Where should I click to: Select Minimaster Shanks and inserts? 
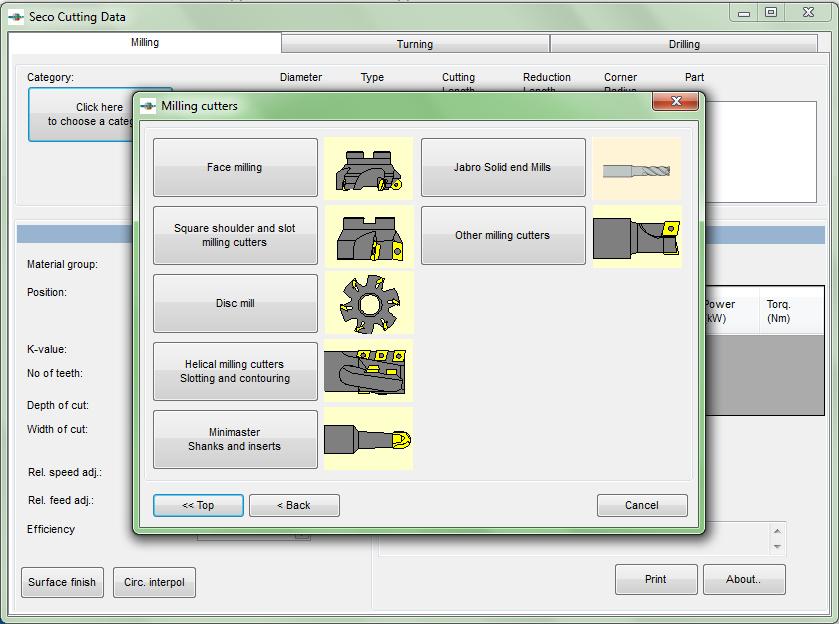click(x=235, y=439)
